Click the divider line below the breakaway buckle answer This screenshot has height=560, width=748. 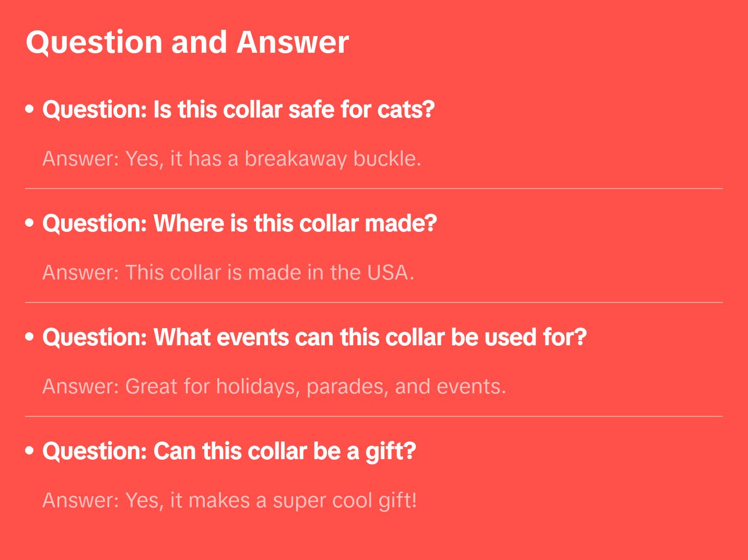pos(374,189)
